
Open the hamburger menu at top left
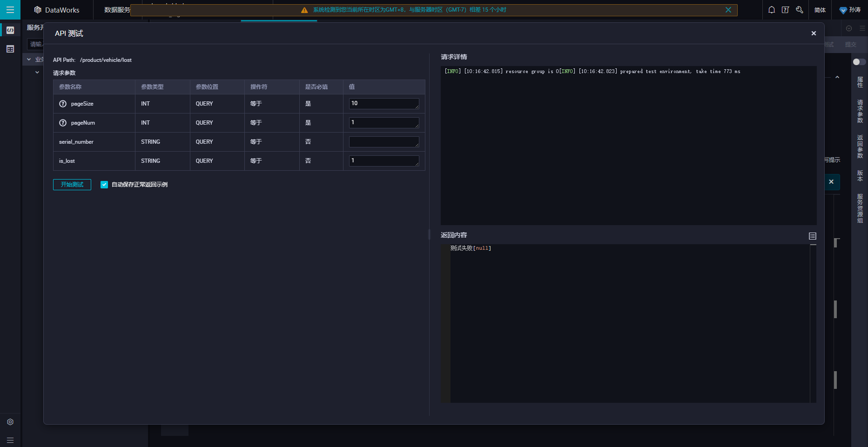[x=10, y=10]
